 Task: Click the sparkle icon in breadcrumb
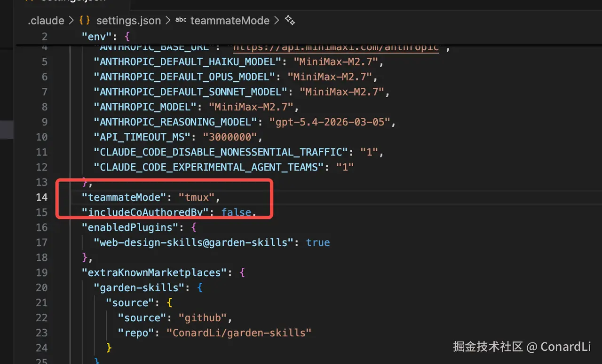(290, 21)
